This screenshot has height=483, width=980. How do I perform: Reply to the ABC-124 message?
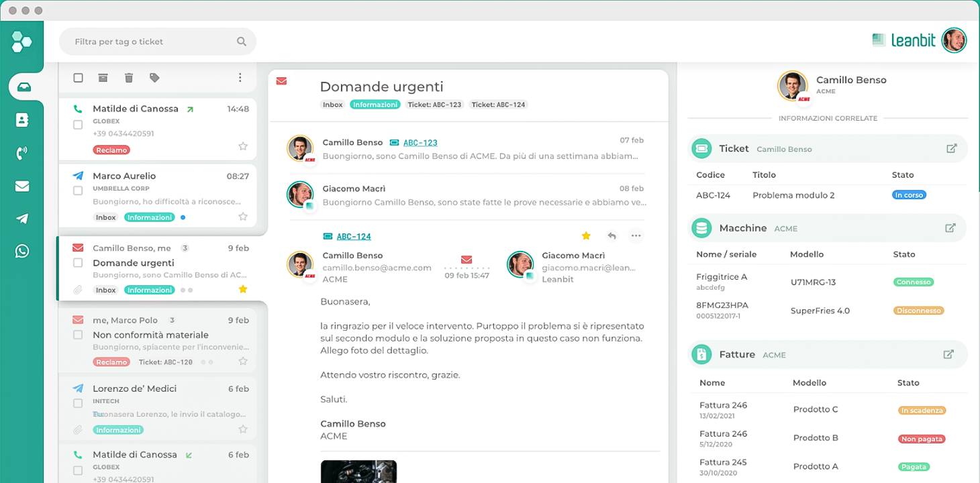pos(611,235)
